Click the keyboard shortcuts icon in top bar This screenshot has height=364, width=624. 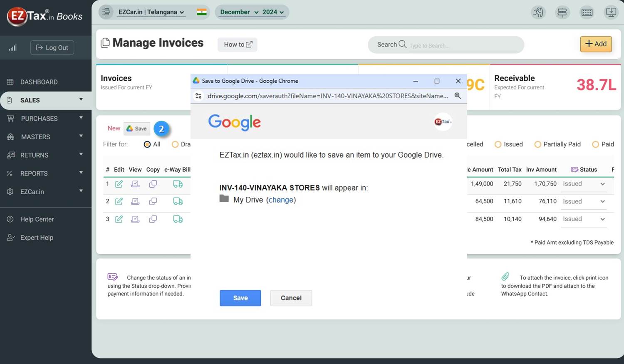point(587,12)
